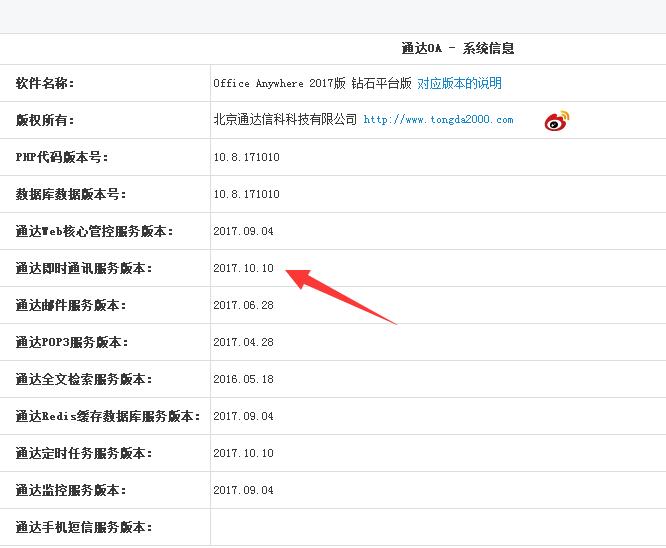Select full-text search value 2016.05.18
This screenshot has height=548, width=666.
click(x=243, y=379)
